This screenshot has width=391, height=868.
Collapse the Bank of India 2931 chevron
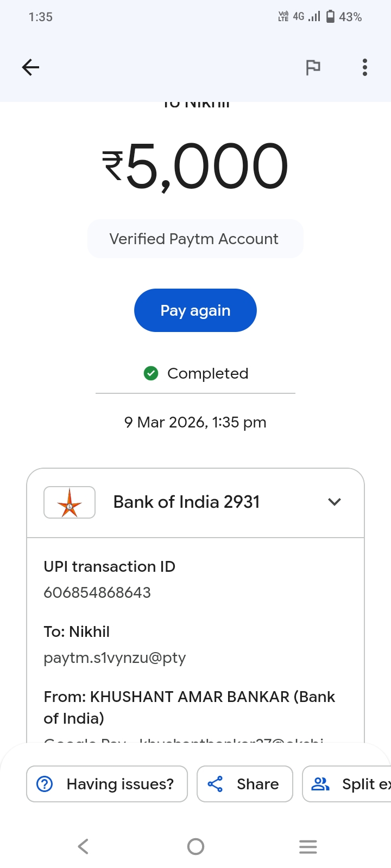pos(335,502)
